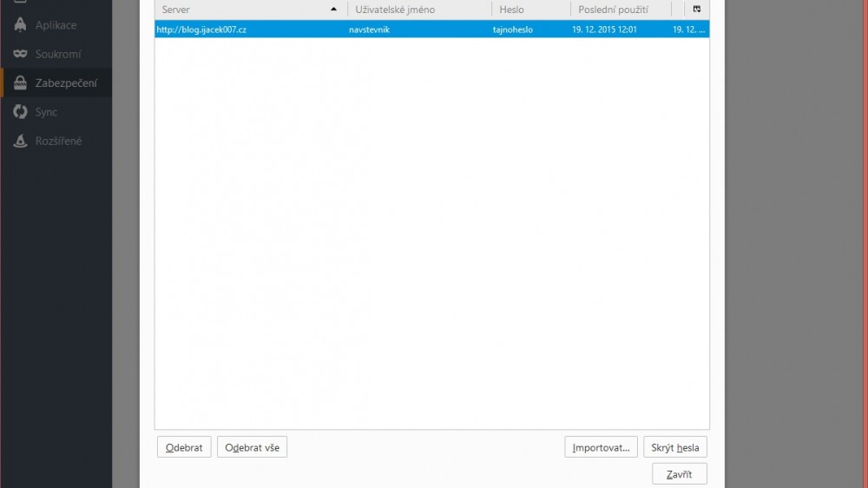Click the Soukromí mask icon
The height and width of the screenshot is (488, 868).
[x=20, y=54]
